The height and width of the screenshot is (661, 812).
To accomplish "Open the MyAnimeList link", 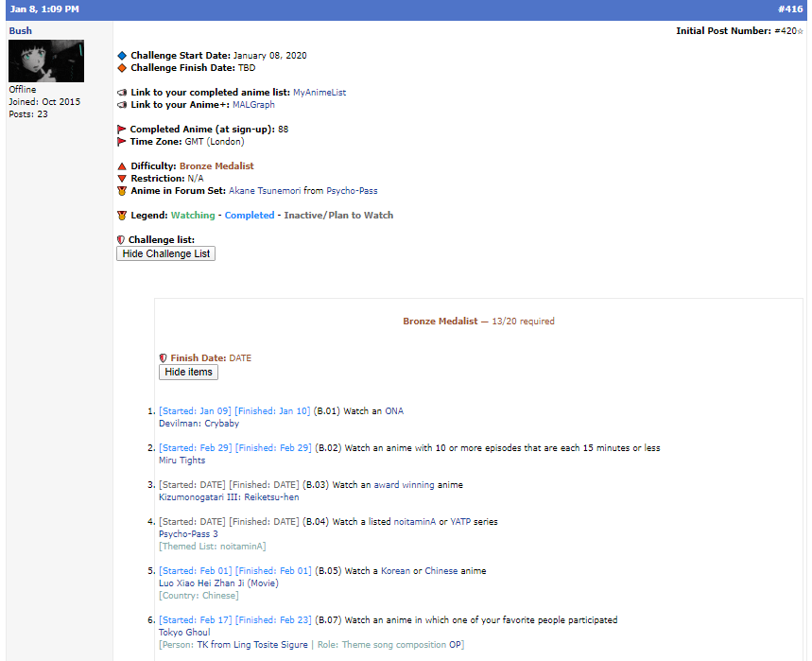I will click(320, 93).
